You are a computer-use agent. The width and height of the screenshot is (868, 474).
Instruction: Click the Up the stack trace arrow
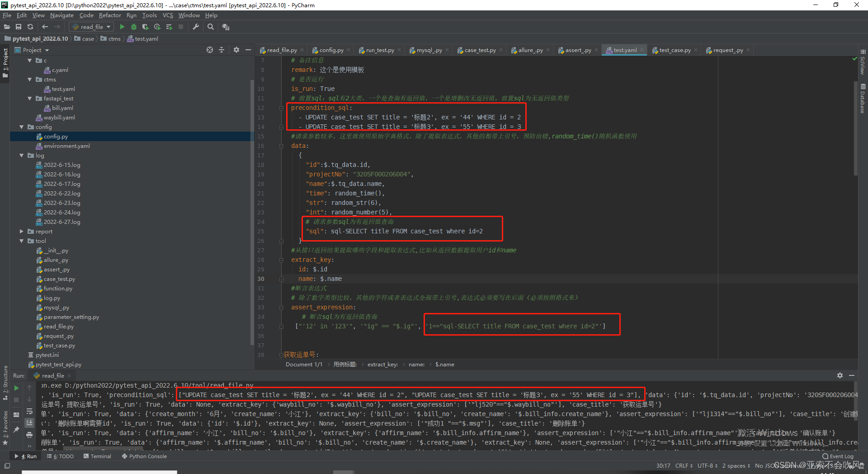coord(29,388)
